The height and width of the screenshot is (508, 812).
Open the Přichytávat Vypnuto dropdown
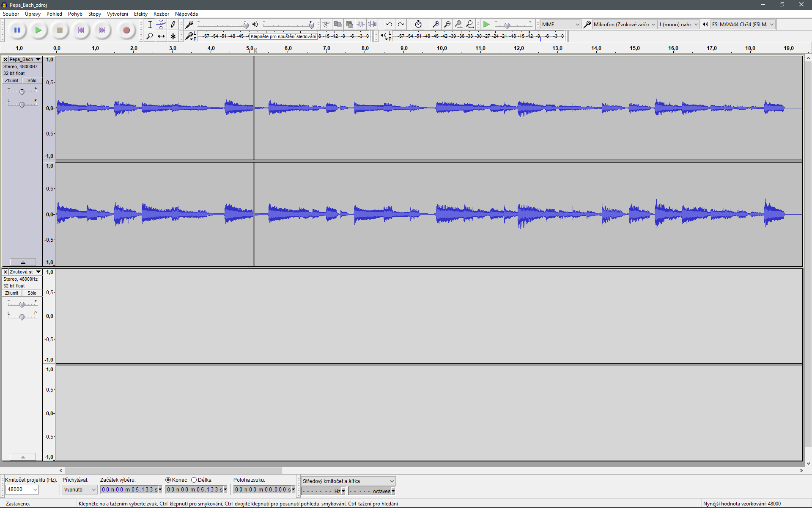(80, 489)
